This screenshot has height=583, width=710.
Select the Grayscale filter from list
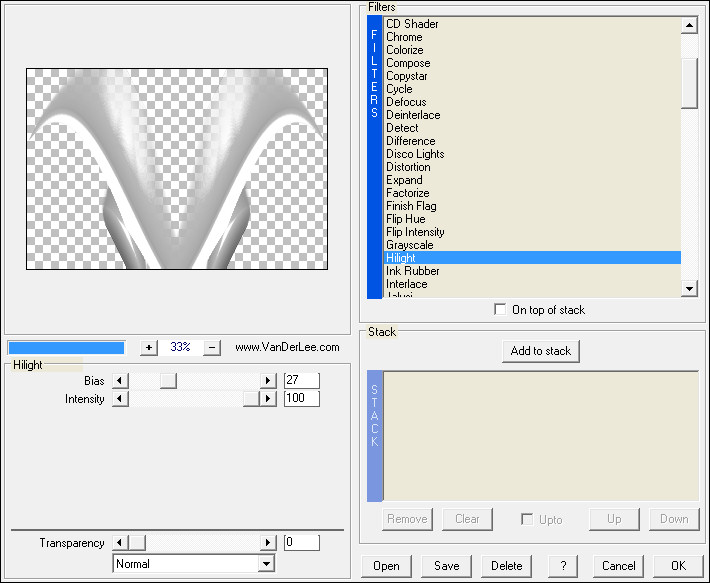[409, 245]
